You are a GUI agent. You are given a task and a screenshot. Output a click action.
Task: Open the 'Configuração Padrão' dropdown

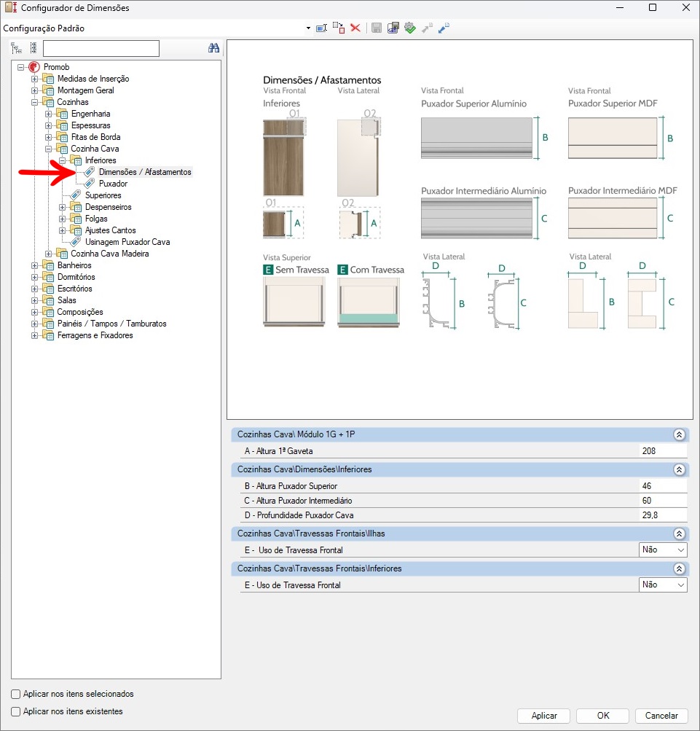coord(309,28)
